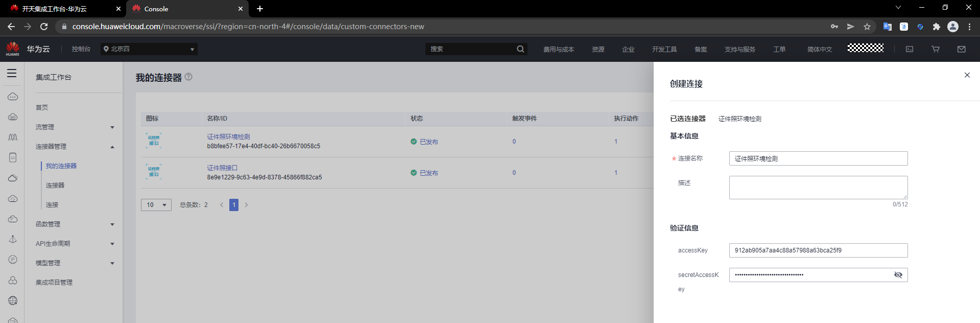980x323 pixels.
Task: Click the Huawei Cloud logo
Action: [13, 49]
